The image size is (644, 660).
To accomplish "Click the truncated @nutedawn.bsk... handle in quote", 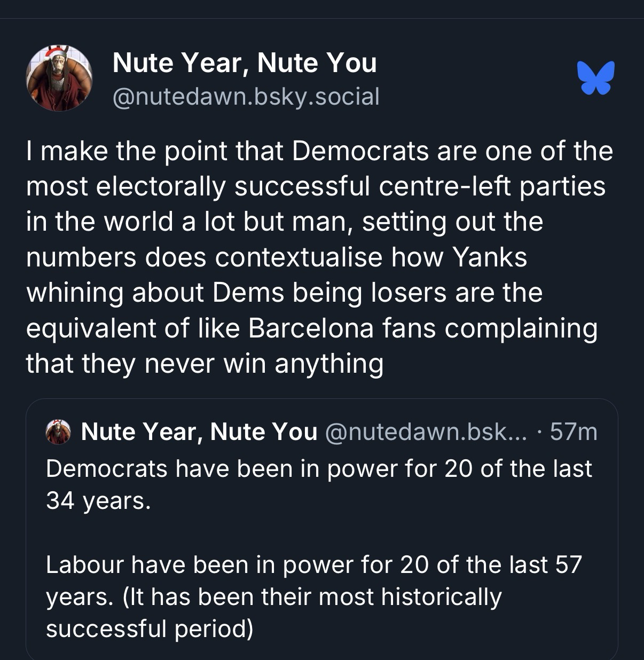I will (425, 431).
